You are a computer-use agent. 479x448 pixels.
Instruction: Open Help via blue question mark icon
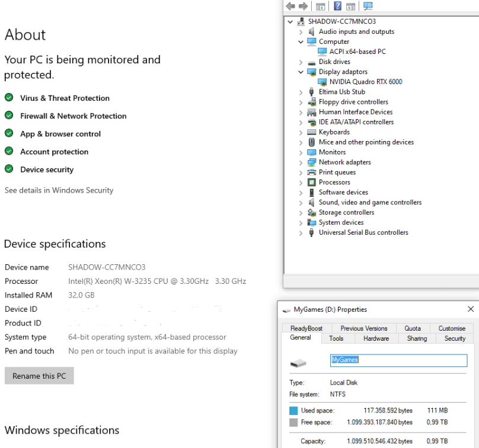click(x=337, y=6)
